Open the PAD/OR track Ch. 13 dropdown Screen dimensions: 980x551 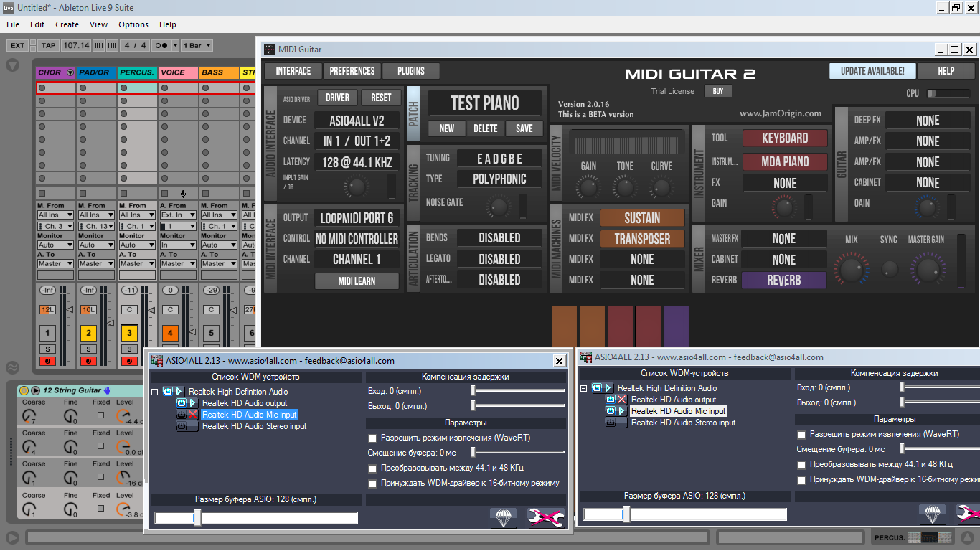click(x=96, y=227)
